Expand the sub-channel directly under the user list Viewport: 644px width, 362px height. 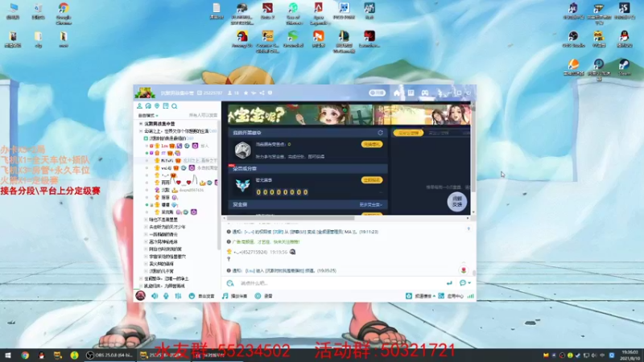(146, 220)
